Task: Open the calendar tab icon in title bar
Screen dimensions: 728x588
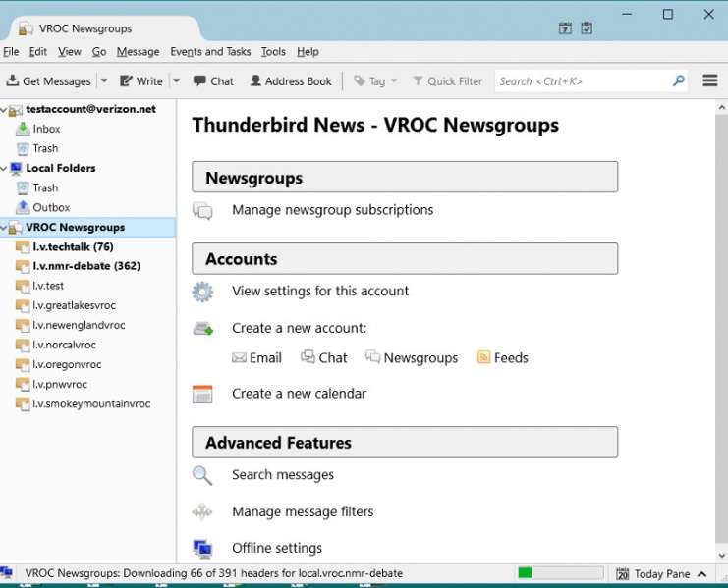Action: 565,27
